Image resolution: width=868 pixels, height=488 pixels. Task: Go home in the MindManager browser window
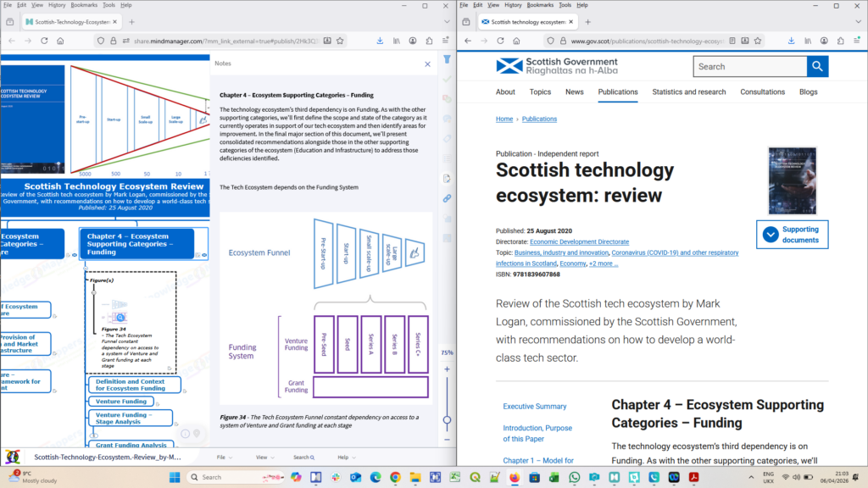[x=60, y=41]
